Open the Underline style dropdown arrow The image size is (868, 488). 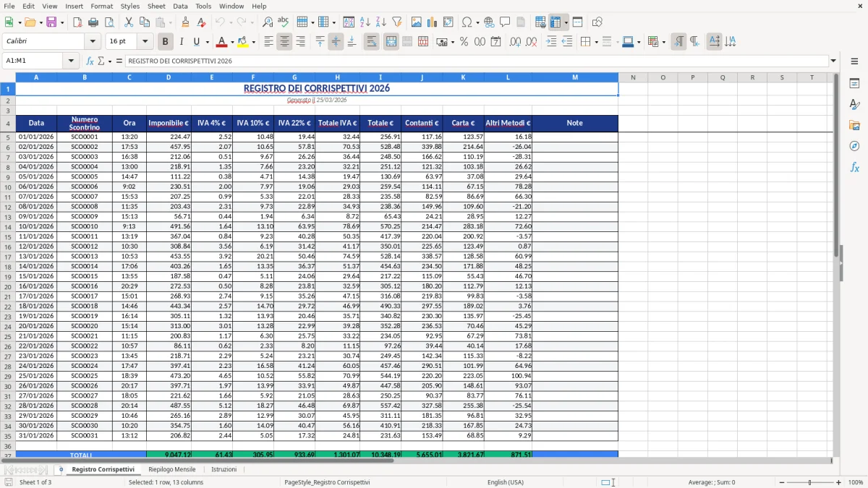pyautogui.click(x=207, y=42)
